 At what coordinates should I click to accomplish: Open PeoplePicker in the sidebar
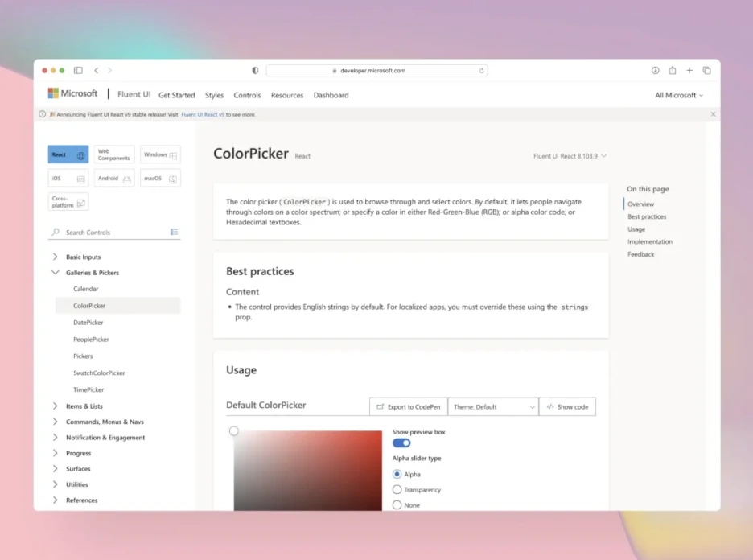pos(117,339)
